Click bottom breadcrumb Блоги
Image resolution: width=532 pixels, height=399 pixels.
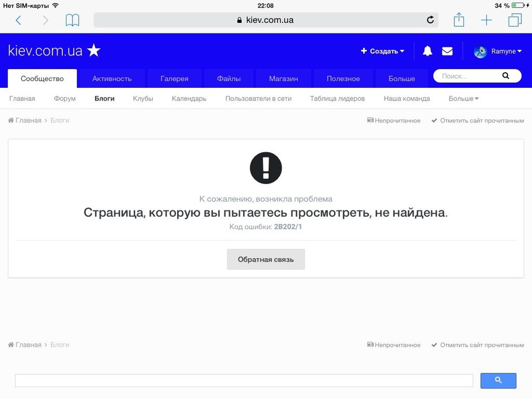click(60, 345)
